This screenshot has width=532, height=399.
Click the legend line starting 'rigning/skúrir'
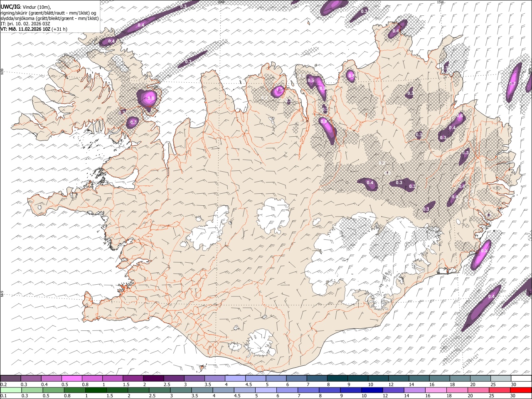(49, 13)
